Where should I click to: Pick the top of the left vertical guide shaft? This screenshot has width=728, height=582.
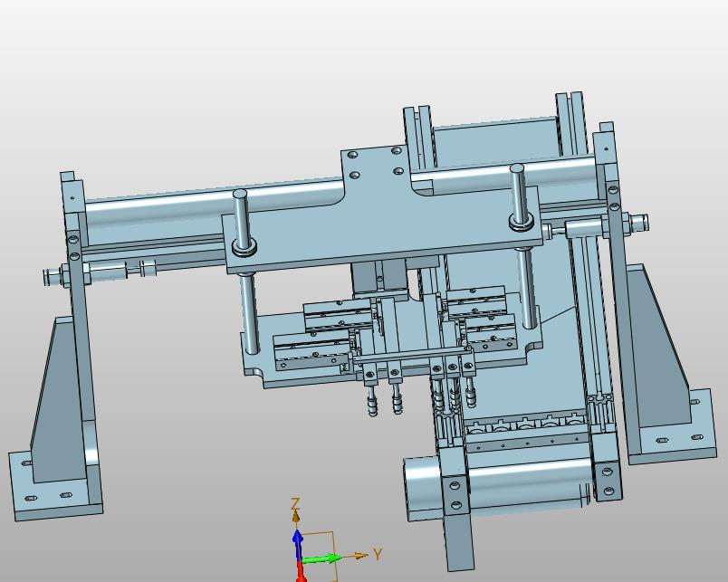240,194
